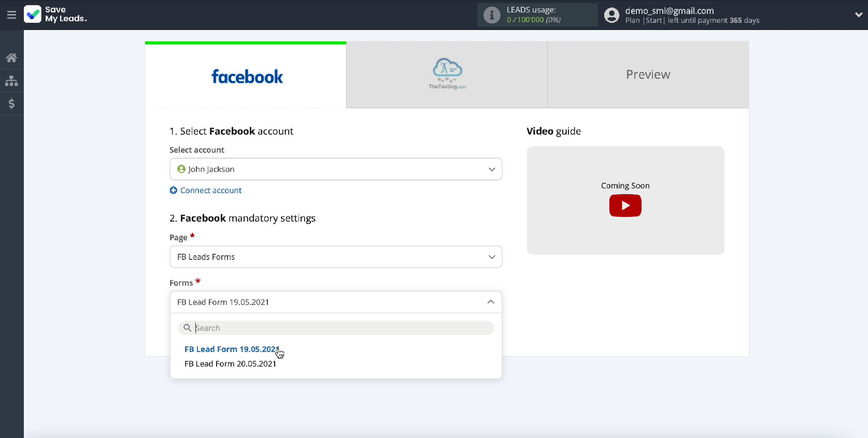868x438 pixels.
Task: Open the Page dropdown FB Leads Forms
Action: (335, 257)
